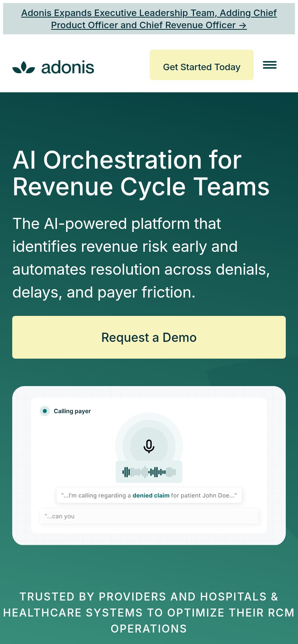Screen dimensions: 298x644
Task: Click the call demo illustration card
Action: (149, 465)
